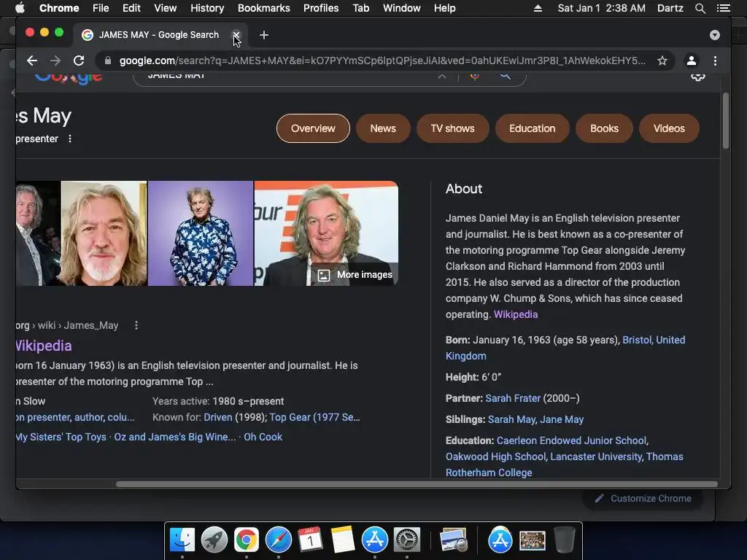
Task: Submit search with the magnifier icon
Action: 505,76
